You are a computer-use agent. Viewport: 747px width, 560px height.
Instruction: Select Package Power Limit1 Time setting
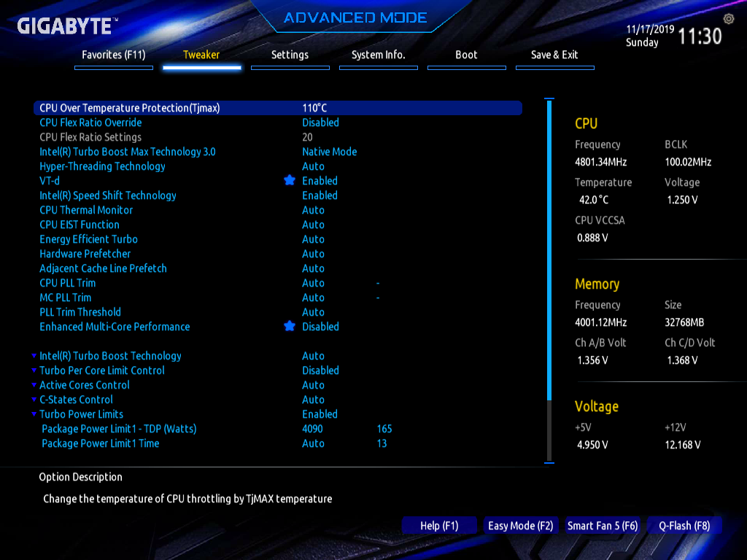point(101,443)
